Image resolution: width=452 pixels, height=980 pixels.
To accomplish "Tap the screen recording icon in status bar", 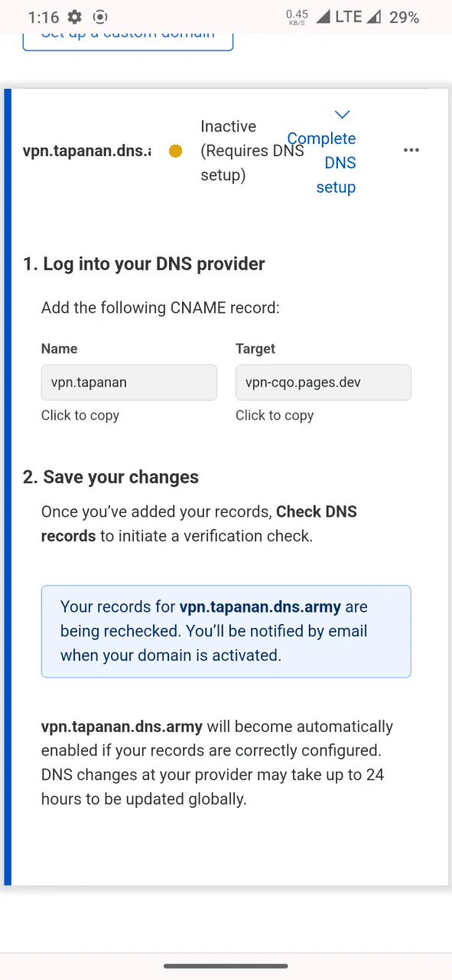I will [99, 17].
